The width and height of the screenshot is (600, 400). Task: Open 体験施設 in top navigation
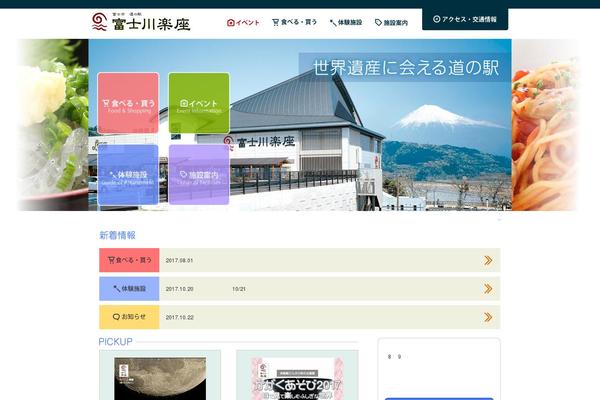(x=346, y=23)
